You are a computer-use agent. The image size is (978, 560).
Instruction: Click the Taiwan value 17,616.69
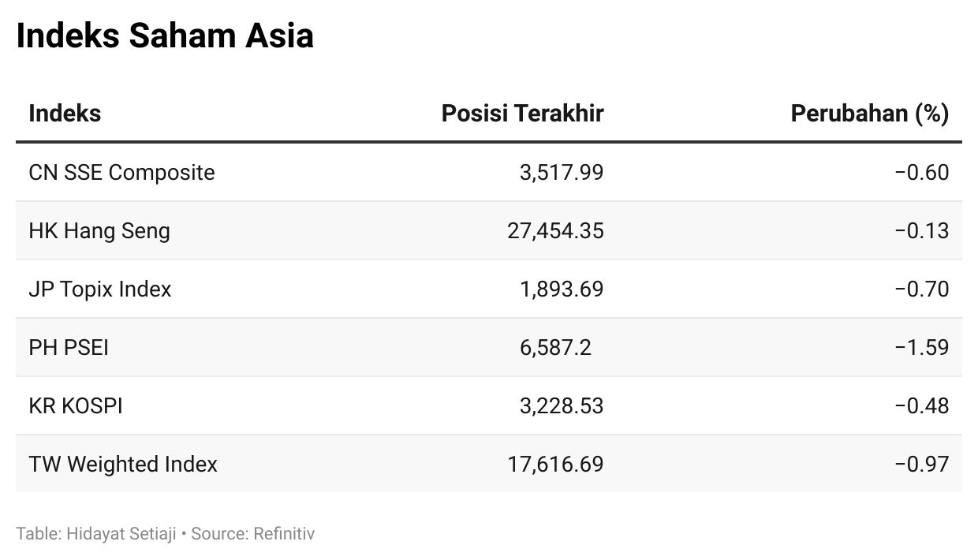point(556,465)
